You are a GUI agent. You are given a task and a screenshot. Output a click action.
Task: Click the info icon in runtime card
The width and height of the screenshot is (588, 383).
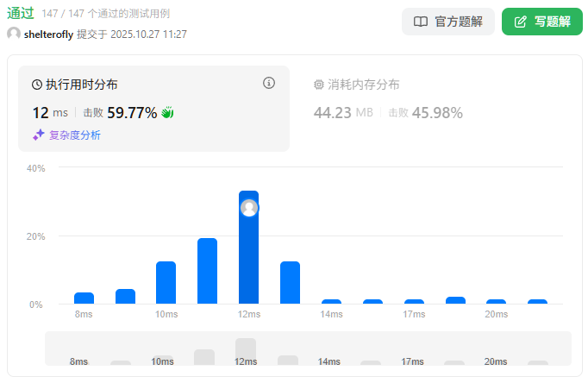click(269, 84)
